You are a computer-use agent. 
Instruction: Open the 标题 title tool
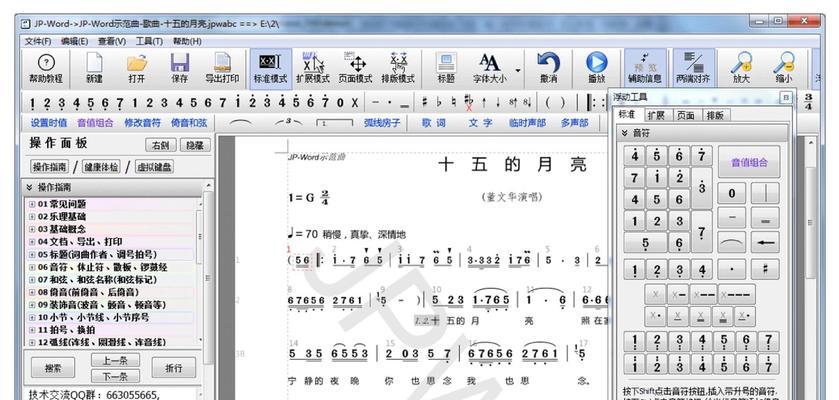pos(446,68)
